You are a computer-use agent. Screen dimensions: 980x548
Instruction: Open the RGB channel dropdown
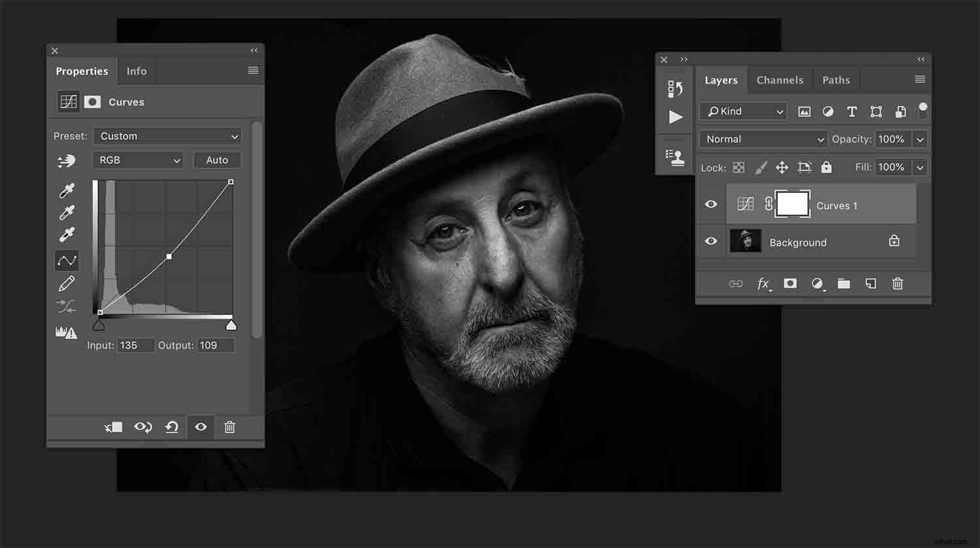pyautogui.click(x=137, y=160)
